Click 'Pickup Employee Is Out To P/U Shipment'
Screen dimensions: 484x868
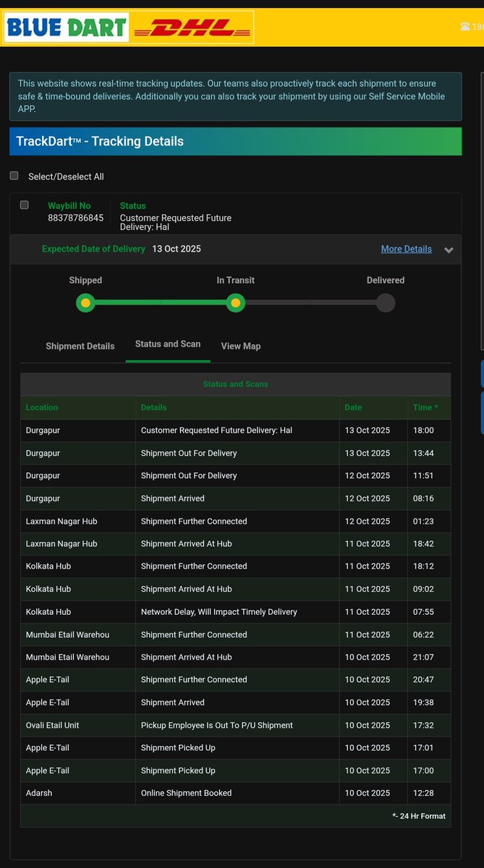click(217, 726)
